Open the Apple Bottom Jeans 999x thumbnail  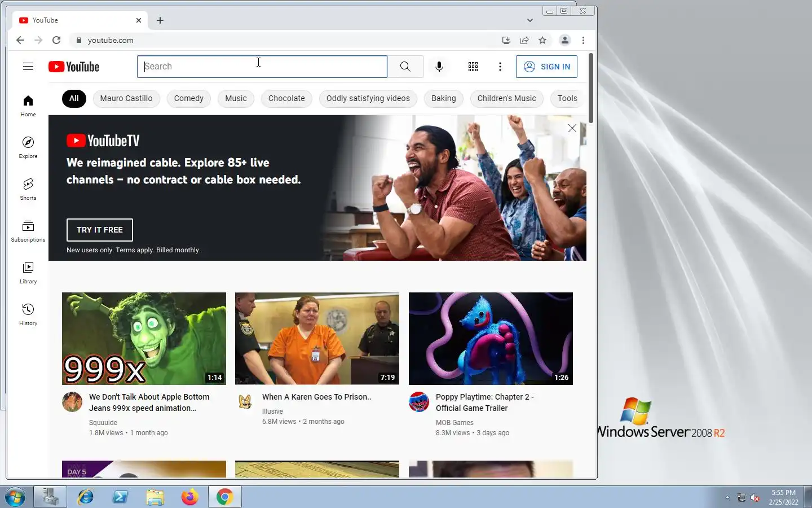tap(144, 339)
